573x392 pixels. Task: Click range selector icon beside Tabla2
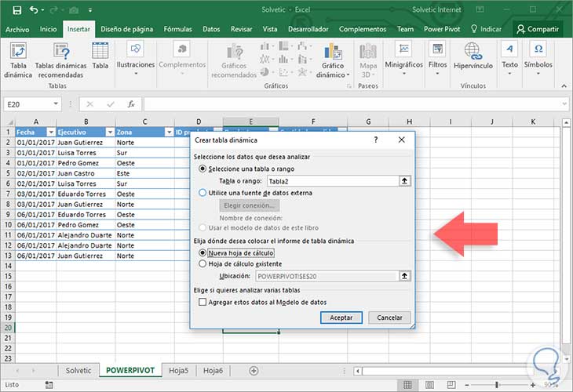tap(405, 180)
